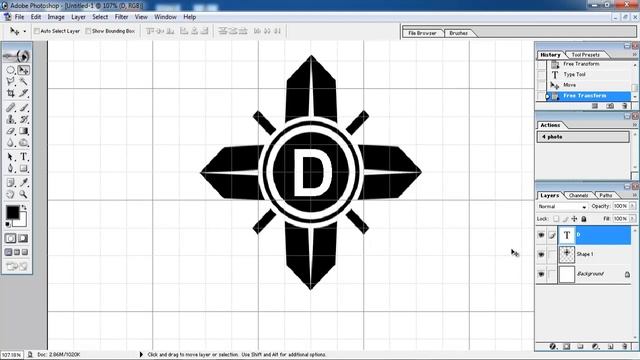Select the Eraser tool

(11, 131)
